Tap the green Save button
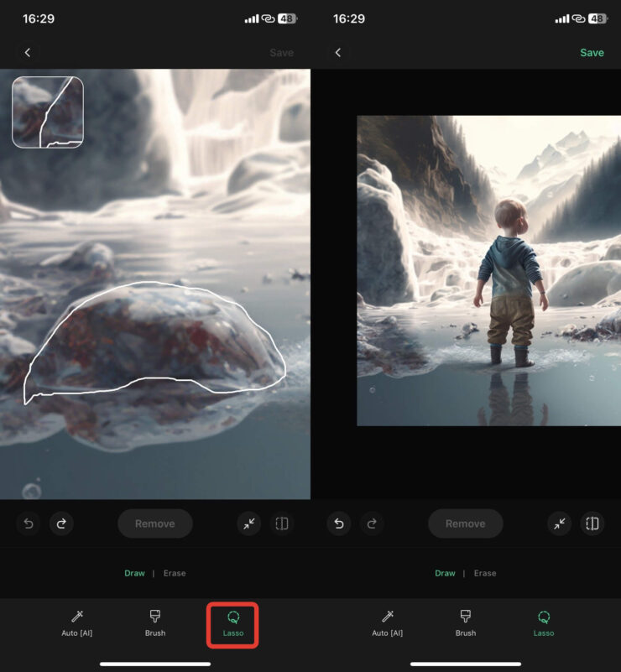 [592, 53]
